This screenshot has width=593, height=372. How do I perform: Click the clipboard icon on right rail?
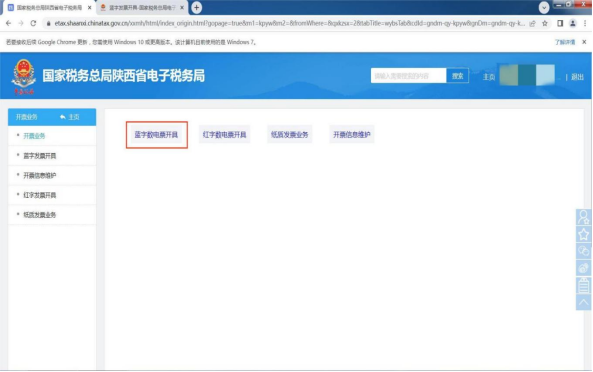coord(584,285)
